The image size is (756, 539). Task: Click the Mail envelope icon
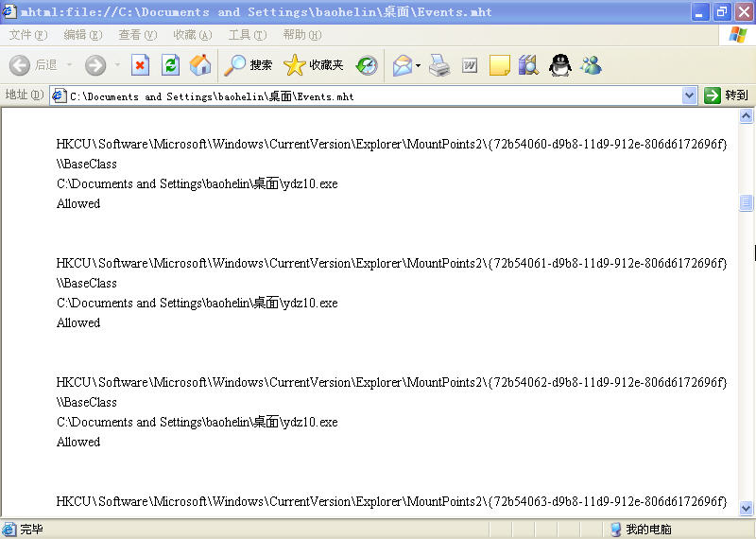click(403, 65)
